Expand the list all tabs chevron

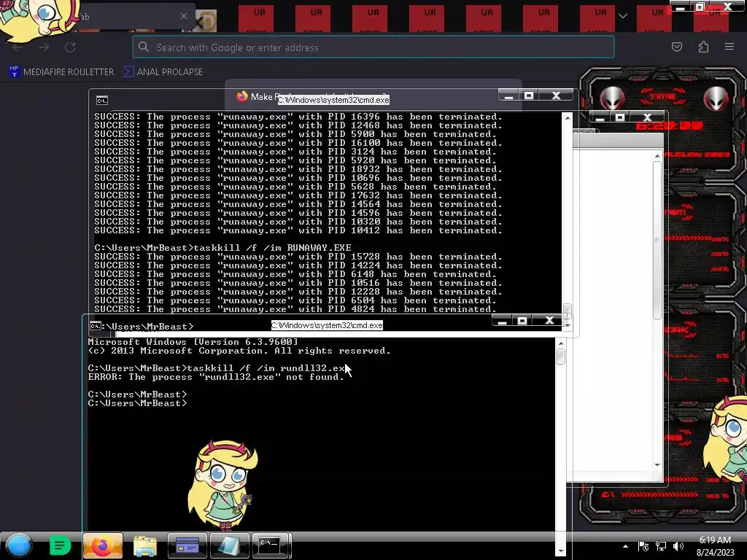click(623, 16)
